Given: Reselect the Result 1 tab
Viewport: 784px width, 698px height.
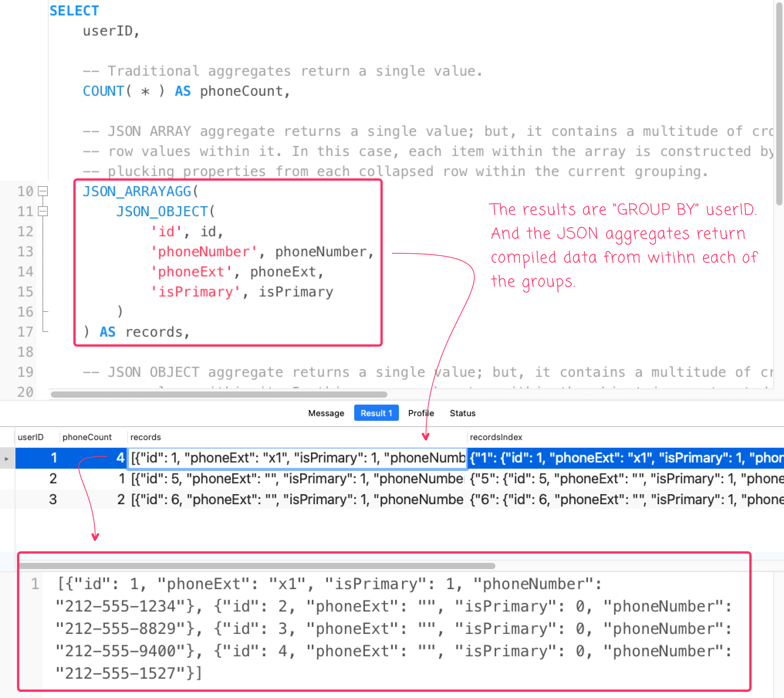Looking at the screenshot, I should coord(376,413).
